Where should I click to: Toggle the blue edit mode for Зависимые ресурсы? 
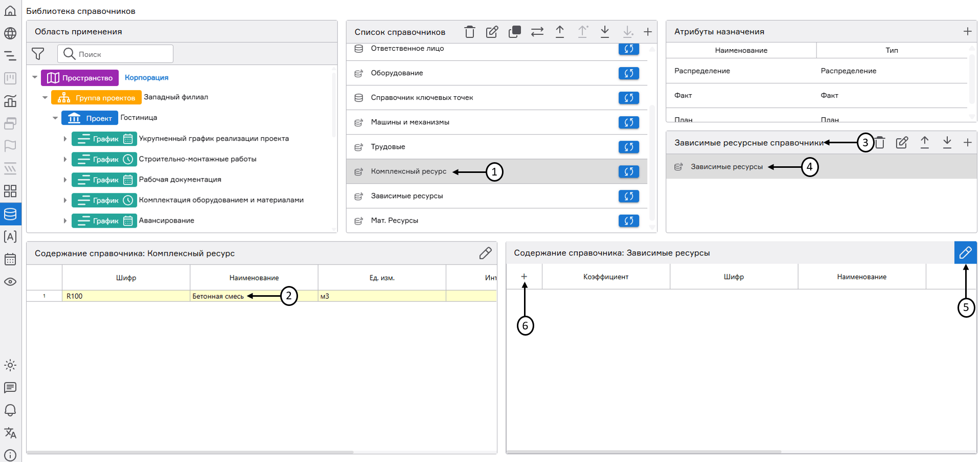tap(965, 253)
